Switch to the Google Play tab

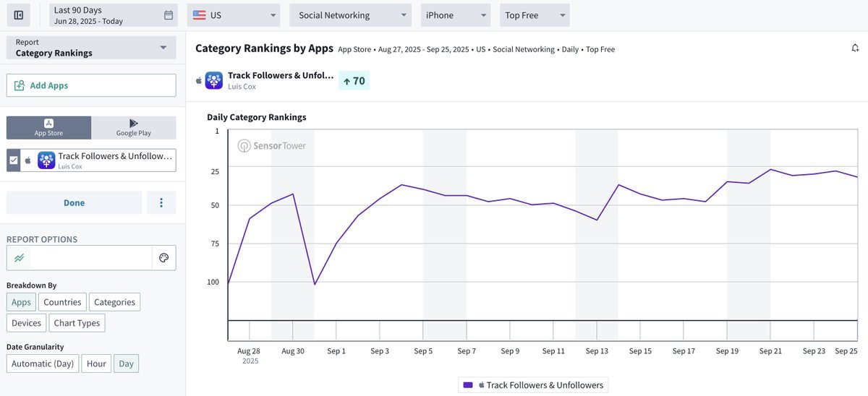click(x=134, y=128)
